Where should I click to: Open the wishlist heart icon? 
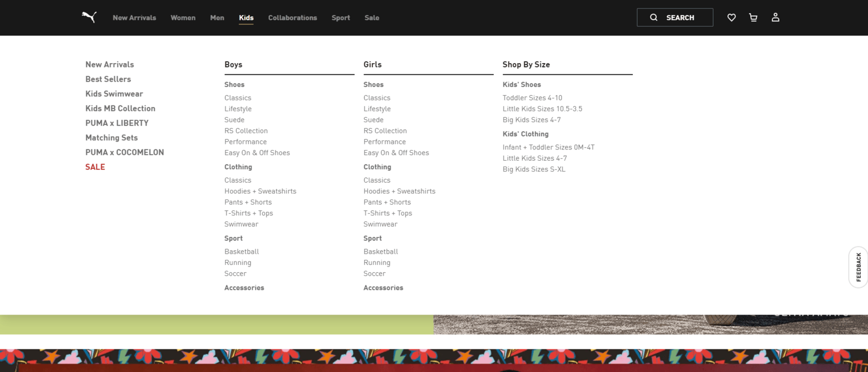[x=731, y=17]
